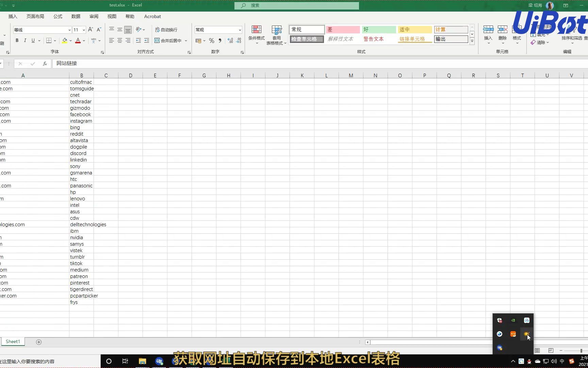This screenshot has width=588, height=368.
Task: Apply red font color
Action: (x=78, y=41)
